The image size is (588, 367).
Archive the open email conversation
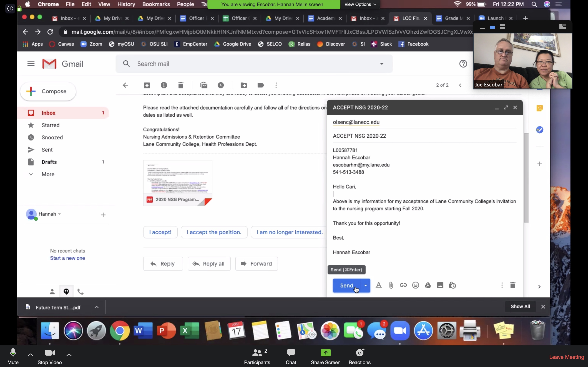[147, 85]
